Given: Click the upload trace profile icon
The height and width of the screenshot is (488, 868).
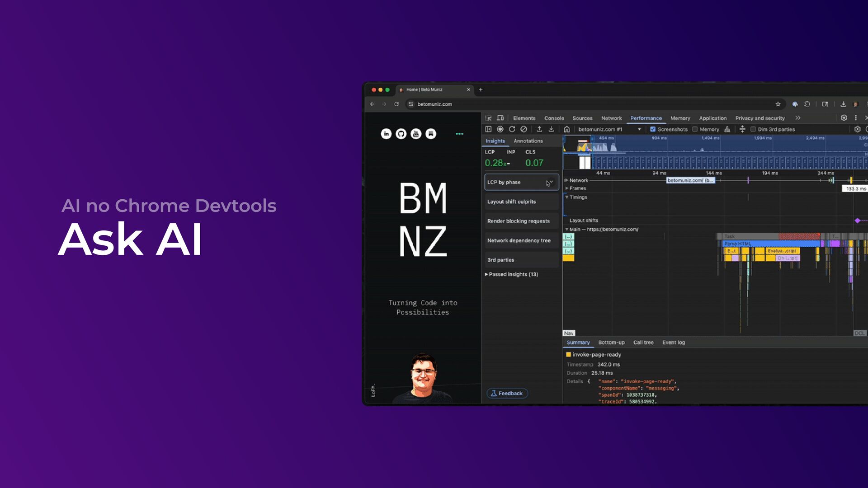Looking at the screenshot, I should 539,129.
